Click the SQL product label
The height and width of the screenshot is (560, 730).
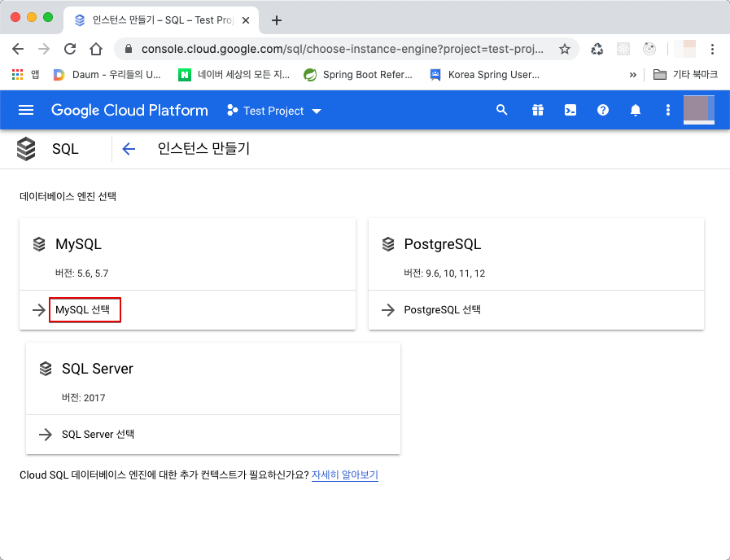coord(65,149)
